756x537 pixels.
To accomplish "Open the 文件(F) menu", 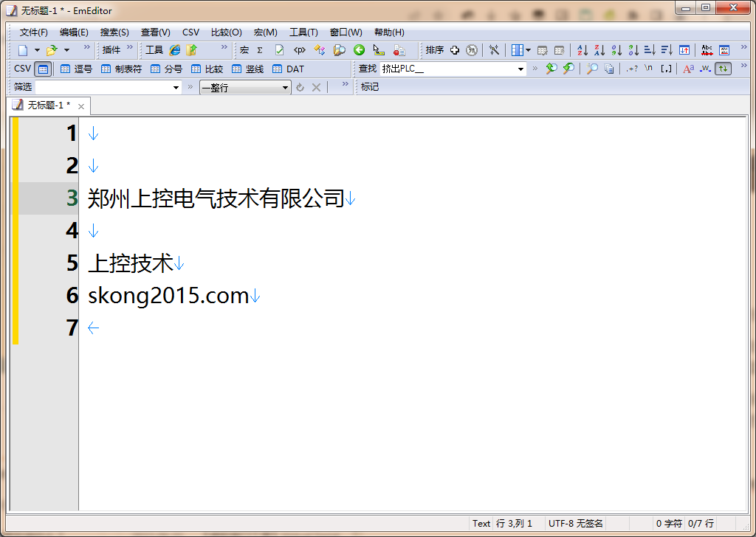I will 34,32.
